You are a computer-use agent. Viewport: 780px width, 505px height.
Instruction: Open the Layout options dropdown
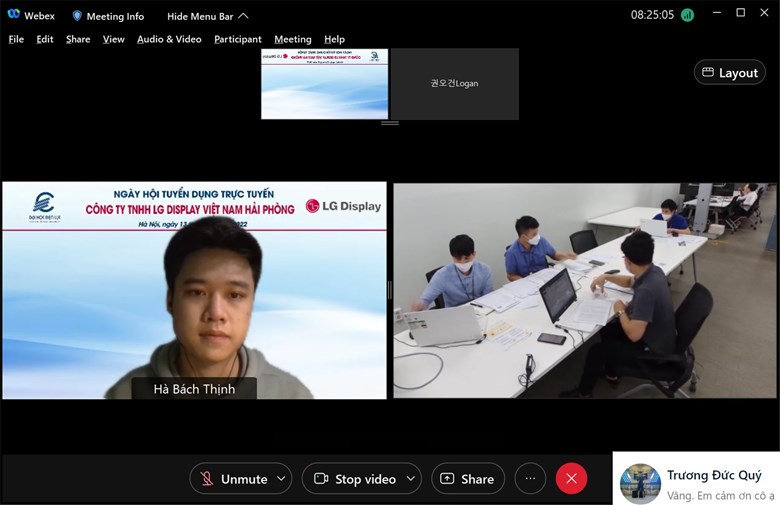[x=729, y=72]
